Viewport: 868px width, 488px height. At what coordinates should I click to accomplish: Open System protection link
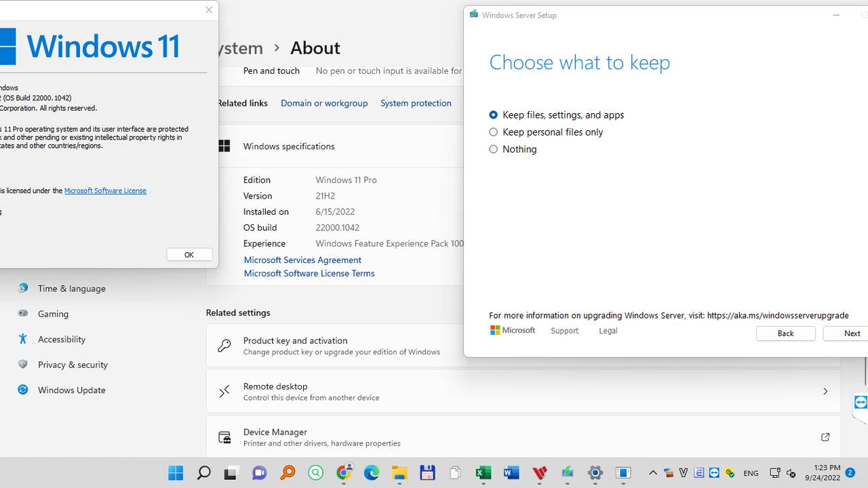coord(416,103)
